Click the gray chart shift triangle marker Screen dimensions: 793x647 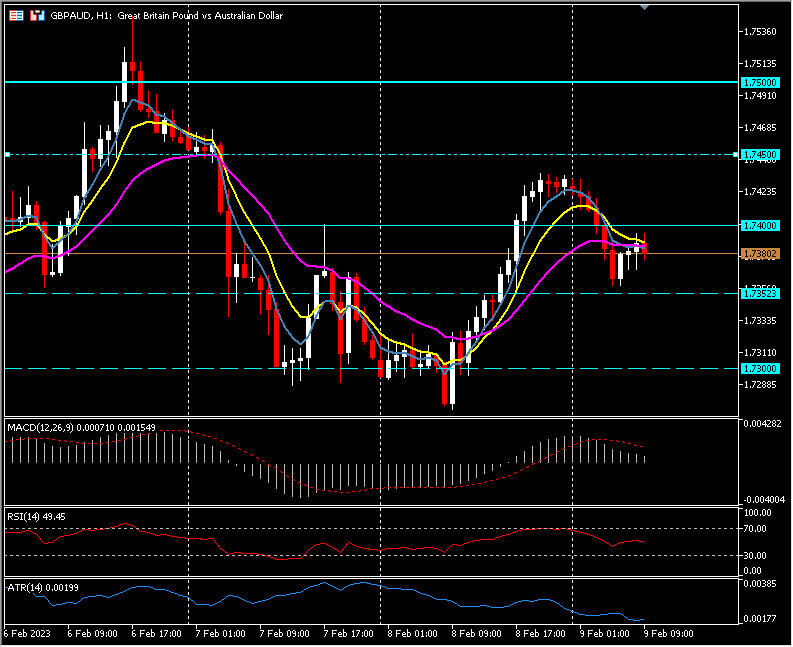(644, 6)
